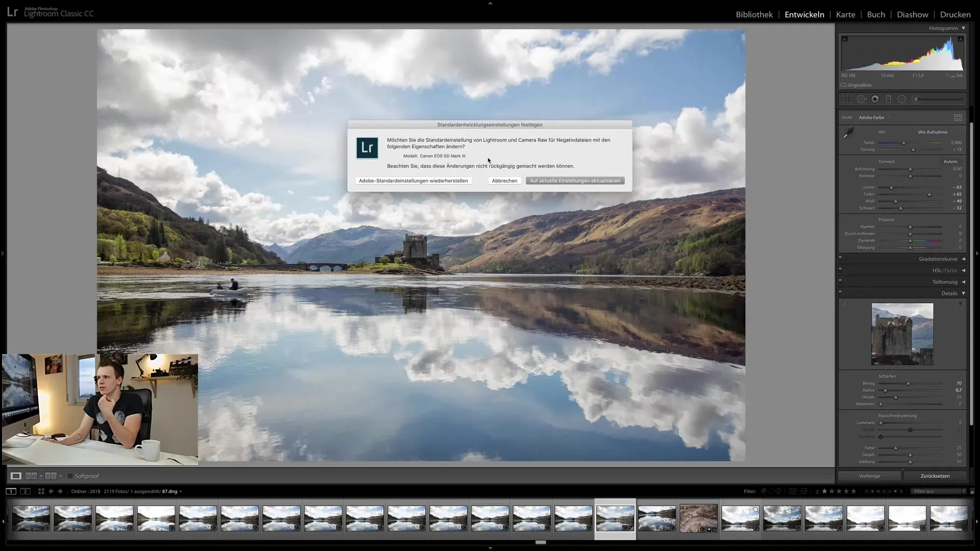Show the toolbar options dropdown triangle
Screen dimensions: 980x551
[x=828, y=476]
